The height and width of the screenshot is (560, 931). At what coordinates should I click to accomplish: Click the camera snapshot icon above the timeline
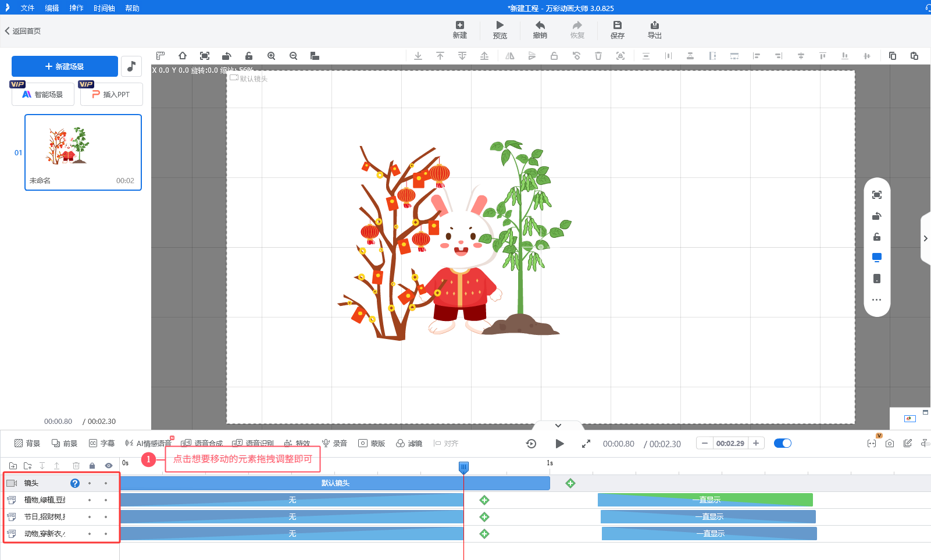(889, 443)
